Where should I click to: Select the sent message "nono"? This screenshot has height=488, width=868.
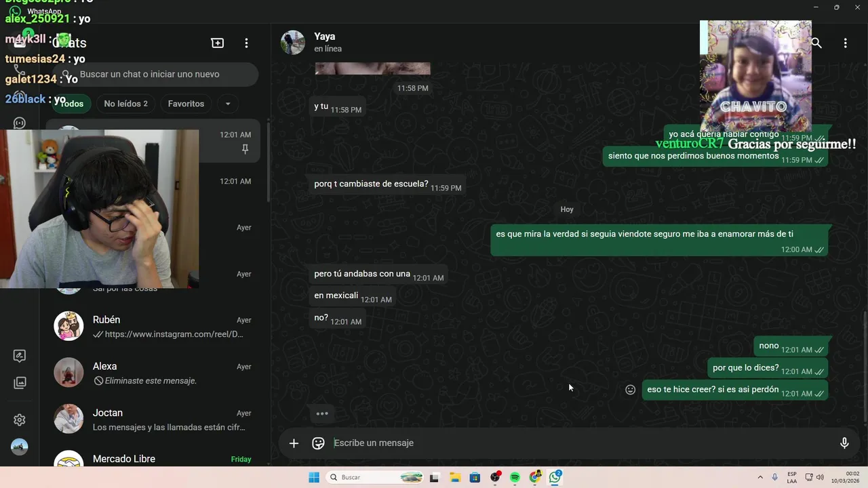pos(791,346)
